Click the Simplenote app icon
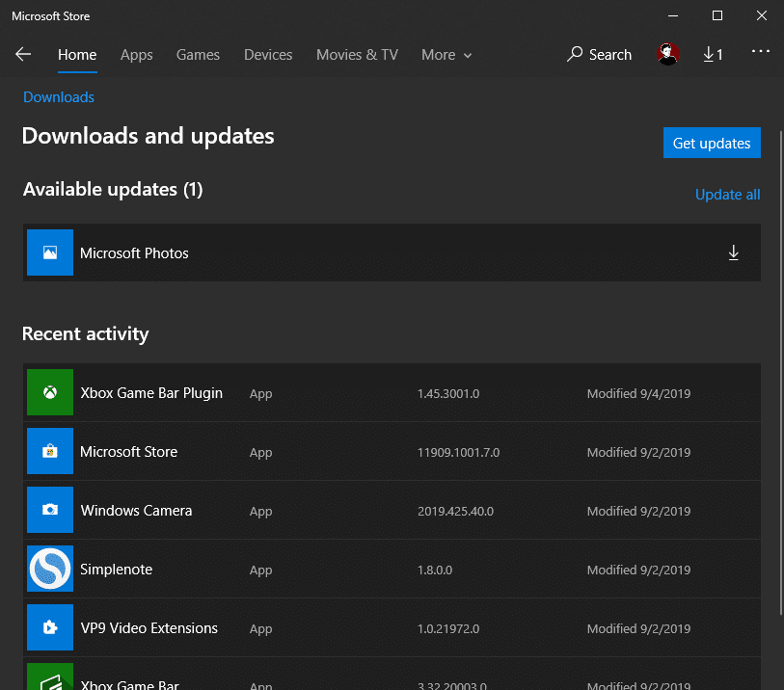The width and height of the screenshot is (784, 690). tap(50, 569)
